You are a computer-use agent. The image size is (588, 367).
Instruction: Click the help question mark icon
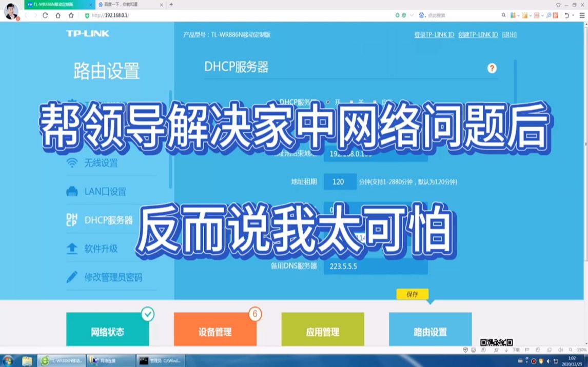pos(492,68)
